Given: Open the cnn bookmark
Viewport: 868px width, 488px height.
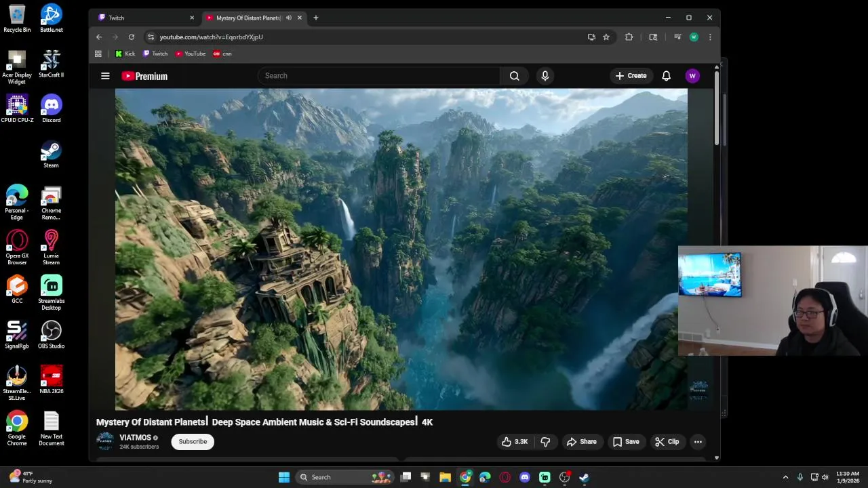Looking at the screenshot, I should click(x=222, y=54).
